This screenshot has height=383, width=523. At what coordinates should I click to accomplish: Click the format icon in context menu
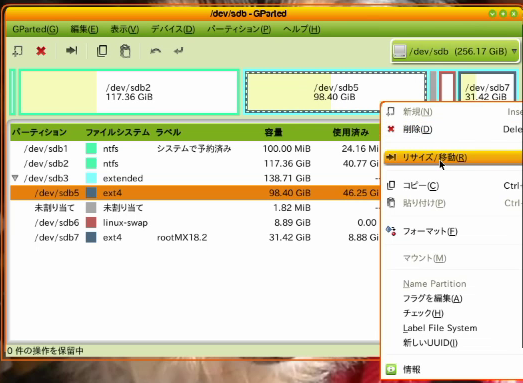coord(391,231)
